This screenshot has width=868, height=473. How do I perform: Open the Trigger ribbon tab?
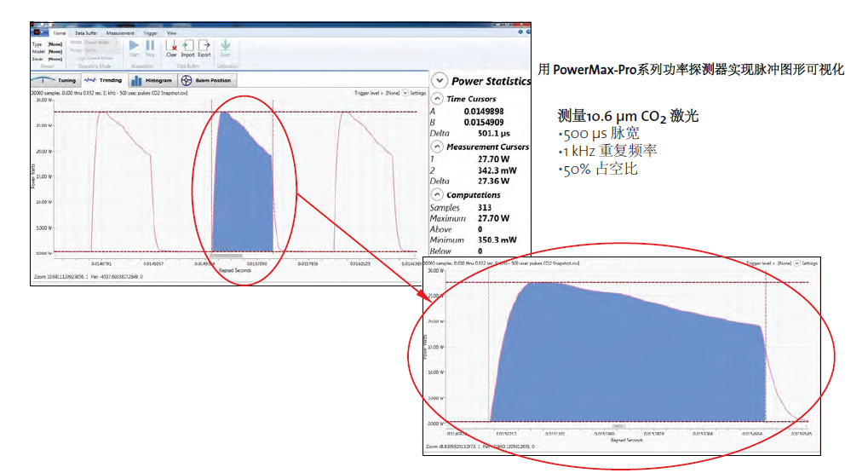tap(151, 33)
